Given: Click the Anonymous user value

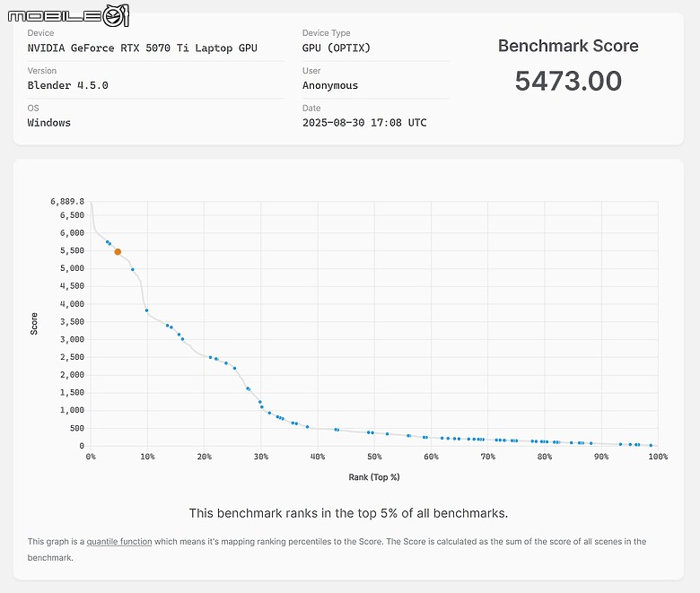Looking at the screenshot, I should (x=330, y=85).
